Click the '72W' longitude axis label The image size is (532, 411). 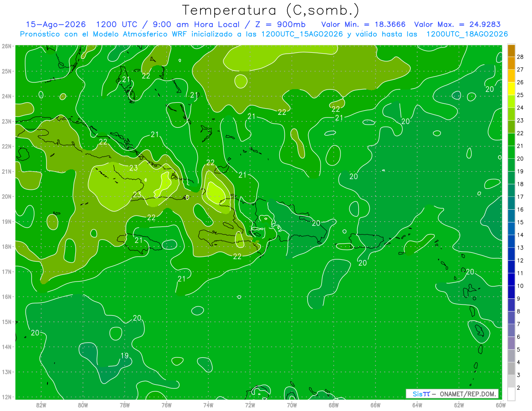pos(250,405)
